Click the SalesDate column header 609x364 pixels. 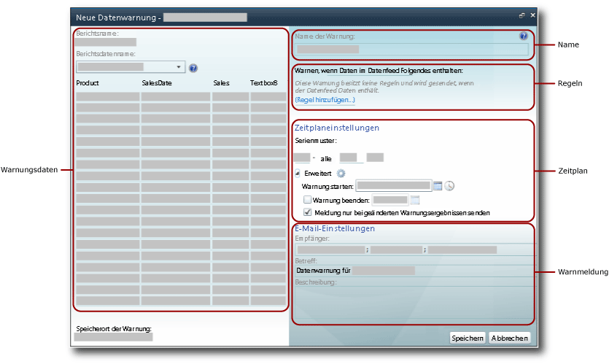(x=157, y=83)
